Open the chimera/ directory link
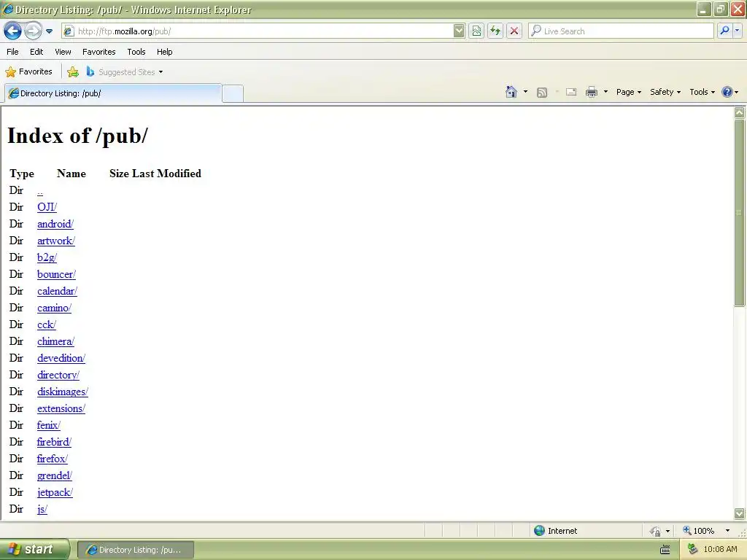The height and width of the screenshot is (560, 747). point(55,341)
